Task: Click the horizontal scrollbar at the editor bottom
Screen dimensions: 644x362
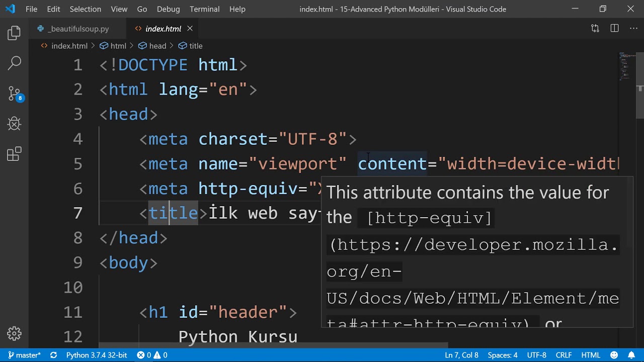Action: [274, 345]
